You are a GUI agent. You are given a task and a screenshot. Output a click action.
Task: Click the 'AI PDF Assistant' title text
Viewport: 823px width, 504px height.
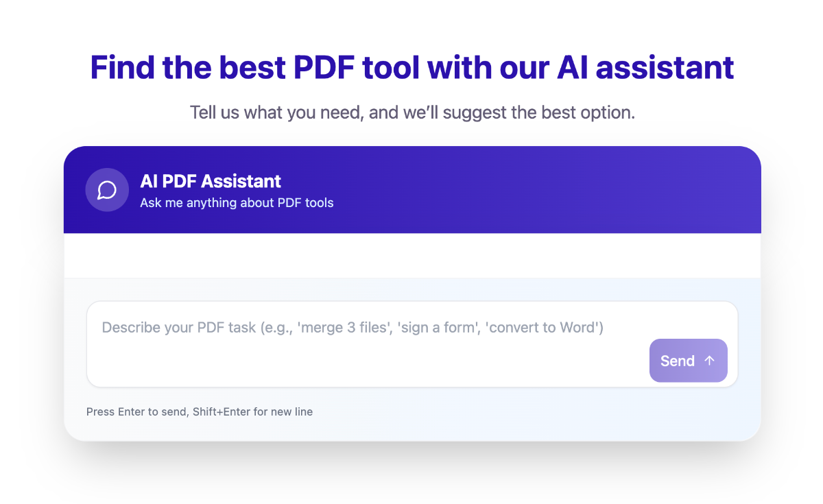point(210,181)
